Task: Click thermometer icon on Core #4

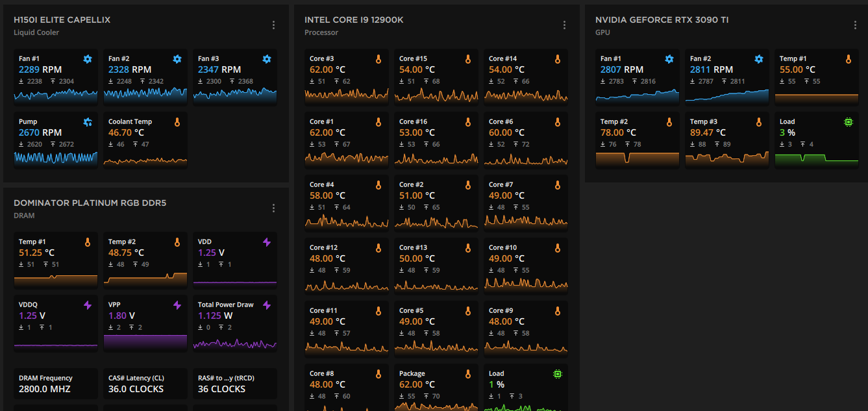Action: [x=378, y=185]
